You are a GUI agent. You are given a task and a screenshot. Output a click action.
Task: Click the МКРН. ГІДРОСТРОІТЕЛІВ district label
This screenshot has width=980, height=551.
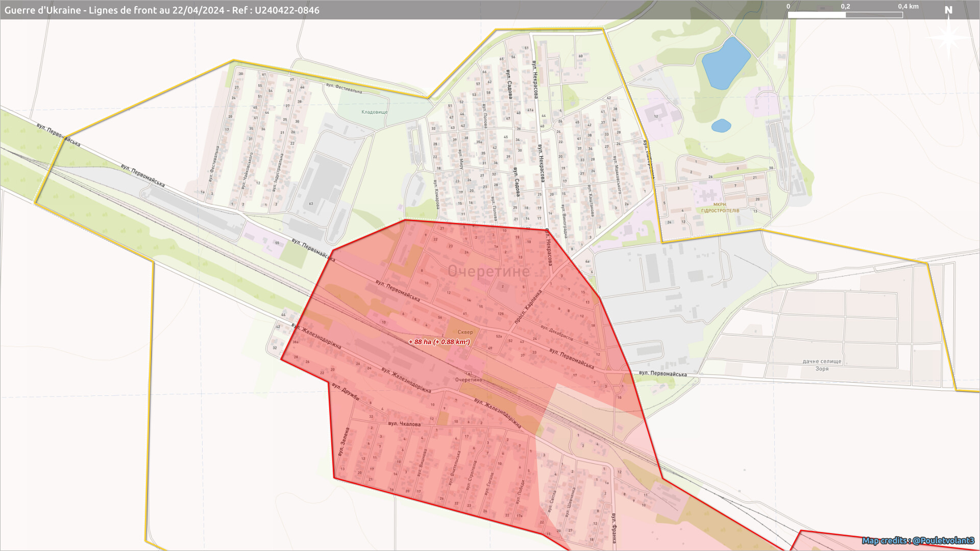(720, 208)
